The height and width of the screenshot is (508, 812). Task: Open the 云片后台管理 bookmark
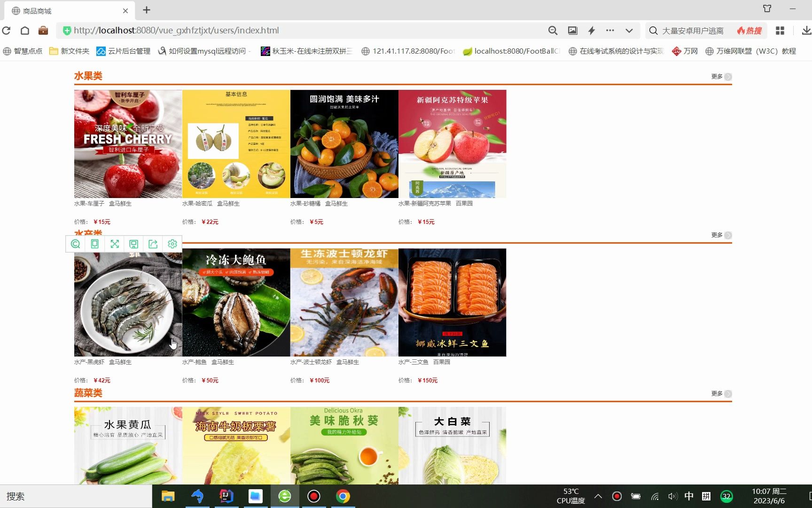pos(123,51)
